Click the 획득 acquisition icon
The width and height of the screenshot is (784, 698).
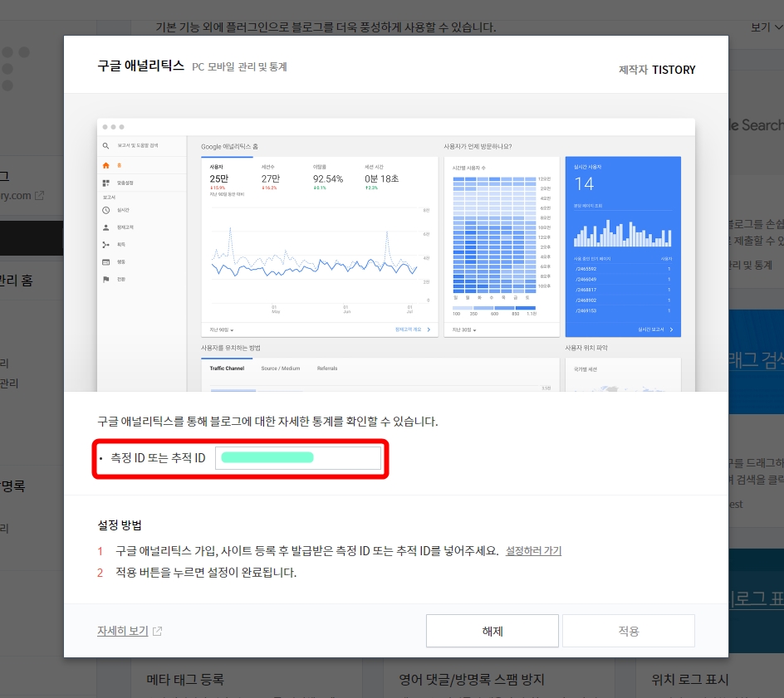click(105, 245)
